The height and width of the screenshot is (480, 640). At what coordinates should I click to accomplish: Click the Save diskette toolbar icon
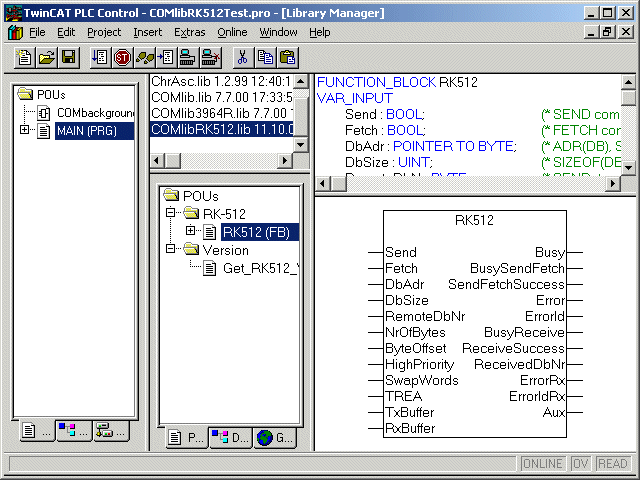[x=69, y=57]
